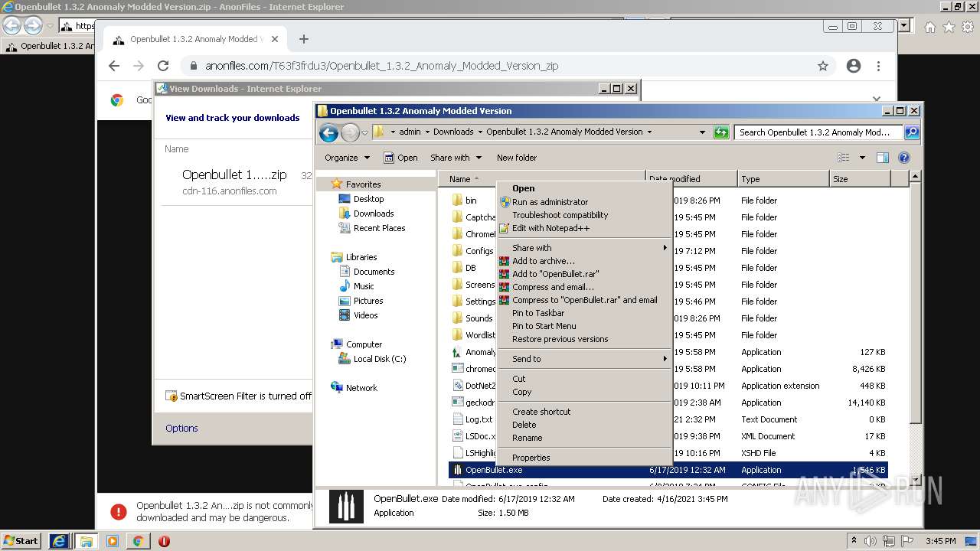
Task: Click the New folder button
Action: [517, 158]
